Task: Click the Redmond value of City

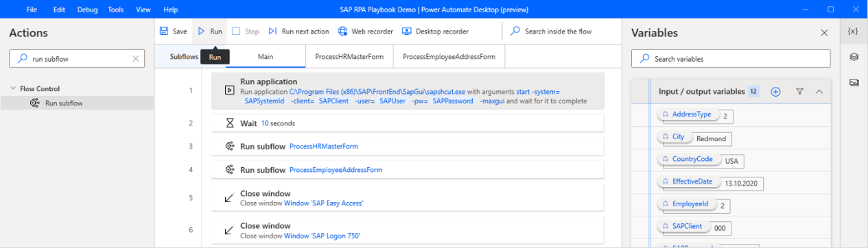Action: coord(711,138)
